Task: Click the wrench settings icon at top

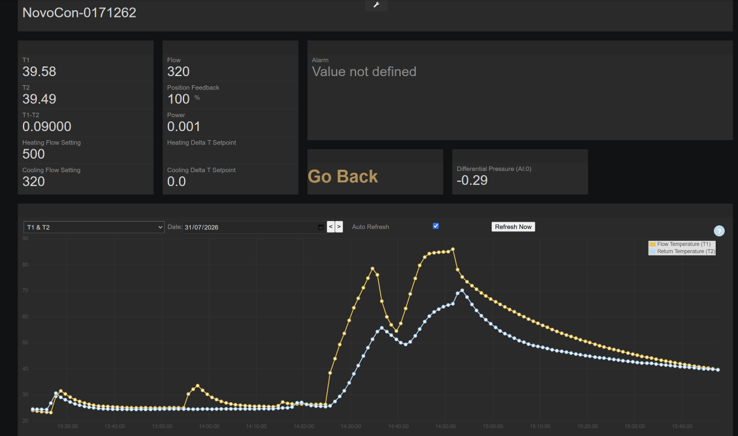Action: (x=376, y=5)
